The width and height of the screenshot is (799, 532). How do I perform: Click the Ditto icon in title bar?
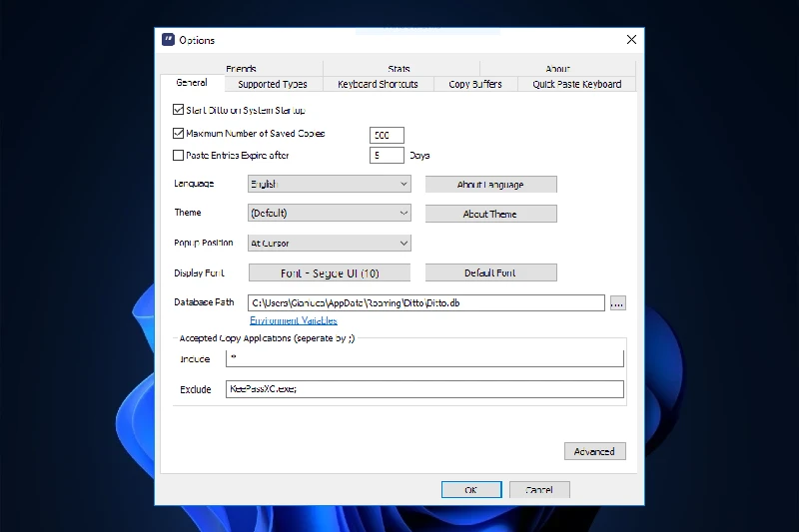[168, 40]
